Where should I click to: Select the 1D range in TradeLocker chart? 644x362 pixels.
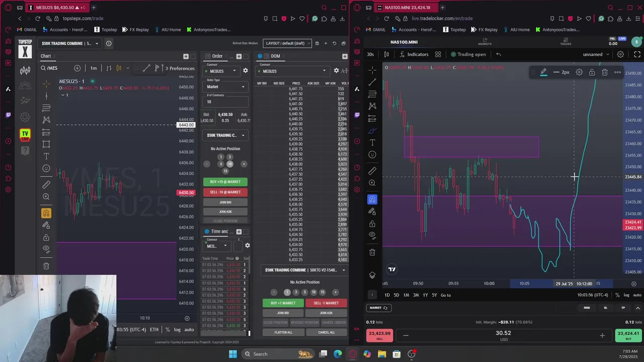tap(387, 295)
